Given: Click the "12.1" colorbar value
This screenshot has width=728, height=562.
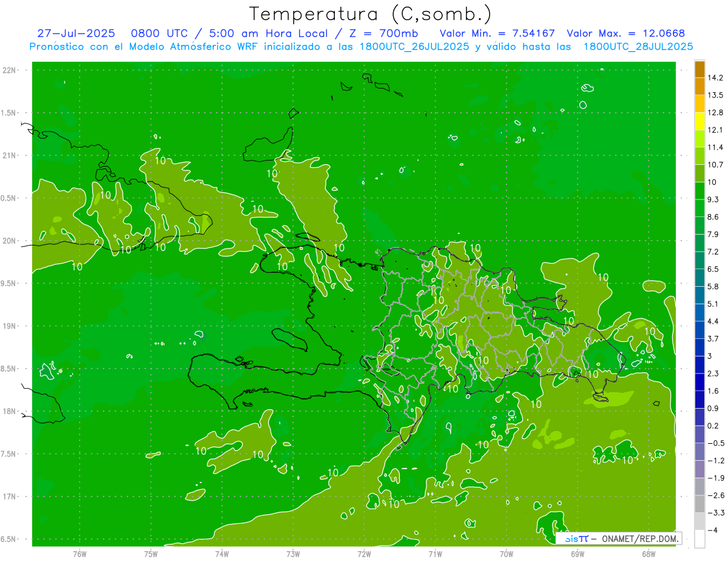Looking at the screenshot, I should (x=716, y=130).
